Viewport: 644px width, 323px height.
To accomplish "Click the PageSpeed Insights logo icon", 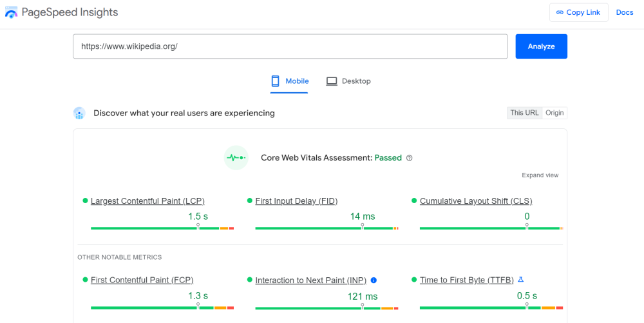I will coord(11,12).
